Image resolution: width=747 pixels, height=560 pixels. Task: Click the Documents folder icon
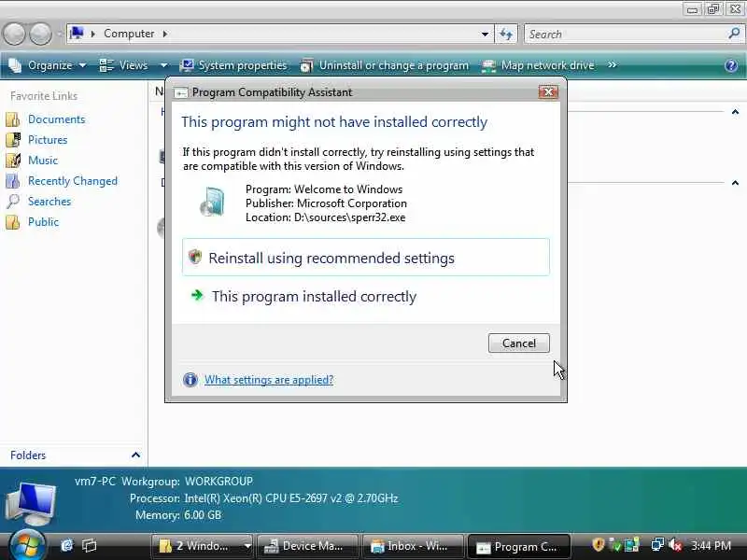pos(13,119)
